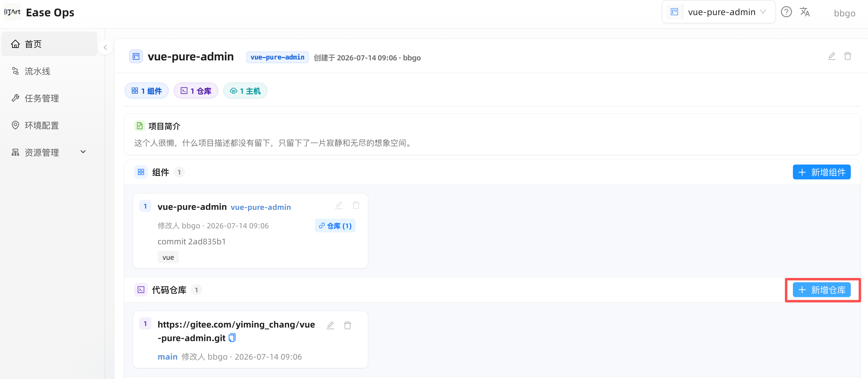Viewport: 868px width, 379px height.
Task: Click the commit 2ad835b1 text
Action: coord(191,242)
